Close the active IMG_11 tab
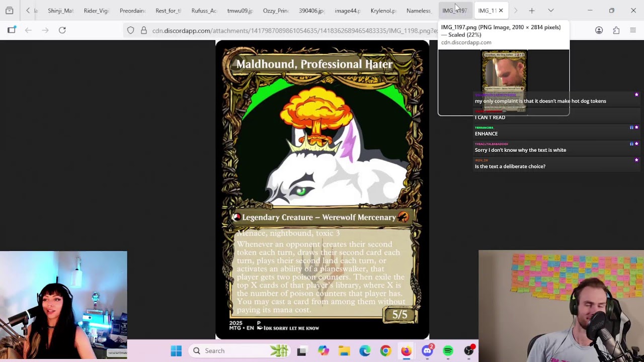Viewport: 644px width, 362px height. [501, 11]
